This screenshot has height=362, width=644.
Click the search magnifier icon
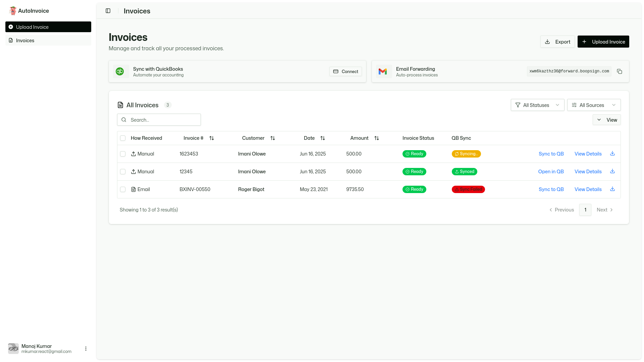tap(124, 120)
